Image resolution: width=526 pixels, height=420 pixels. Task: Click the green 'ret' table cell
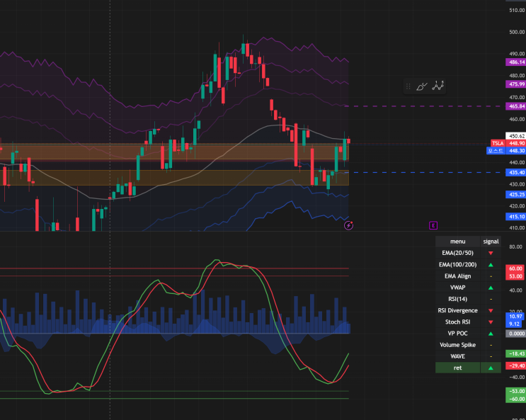(457, 368)
